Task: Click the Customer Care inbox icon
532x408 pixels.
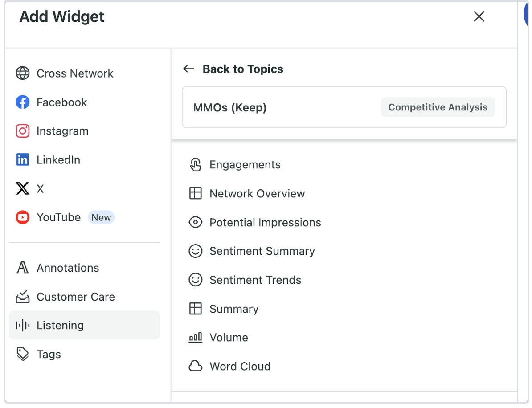Action: click(x=23, y=297)
